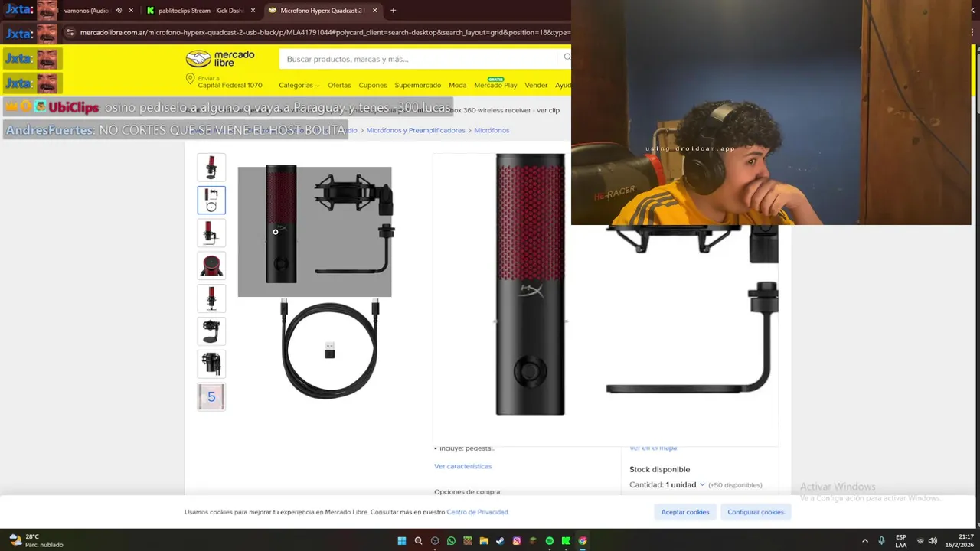Open the Supermercado menu item
The width and height of the screenshot is (980, 551).
coord(417,85)
